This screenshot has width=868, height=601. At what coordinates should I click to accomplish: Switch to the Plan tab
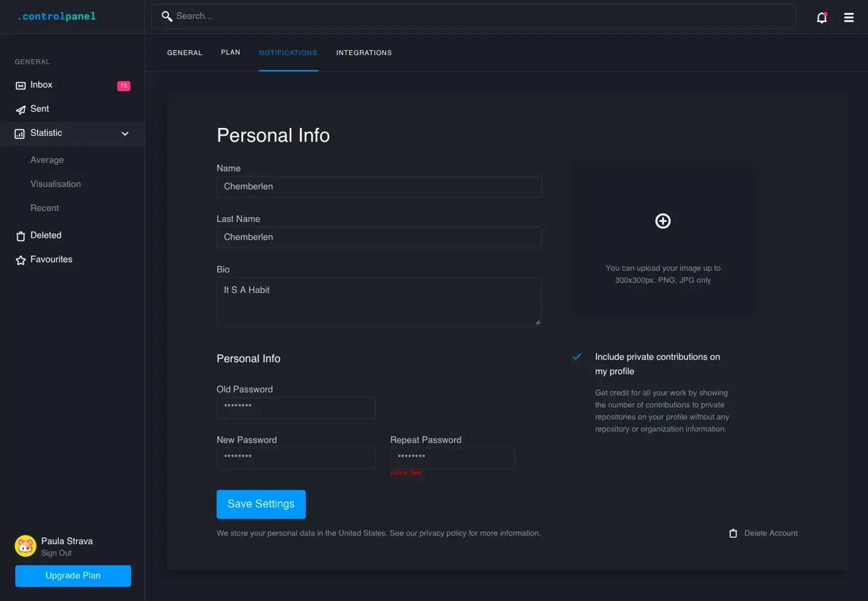(230, 53)
